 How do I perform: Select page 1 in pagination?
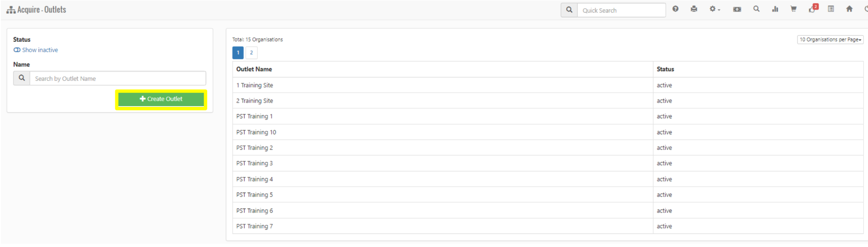238,53
